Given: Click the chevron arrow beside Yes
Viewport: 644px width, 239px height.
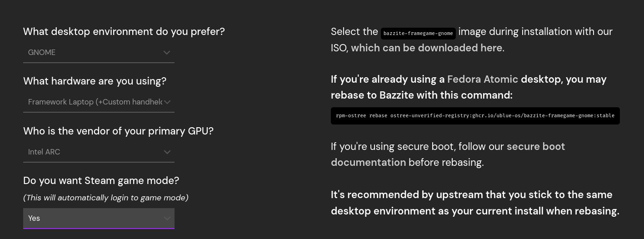Looking at the screenshot, I should (x=167, y=219).
